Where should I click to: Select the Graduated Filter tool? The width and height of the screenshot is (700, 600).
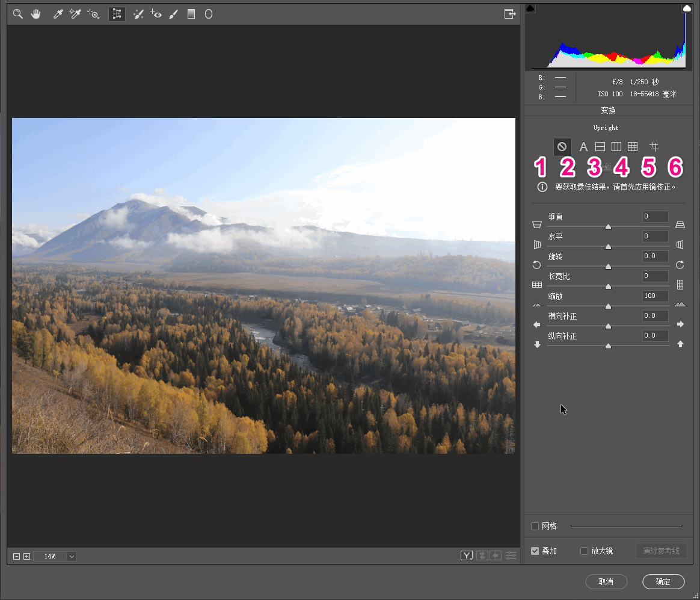(x=191, y=14)
